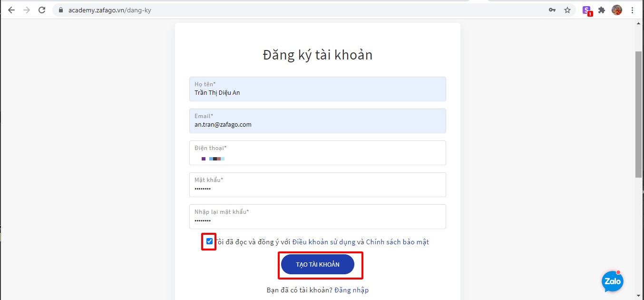Open the Zalo chat bubble
This screenshot has height=300, width=644.
coord(613,281)
